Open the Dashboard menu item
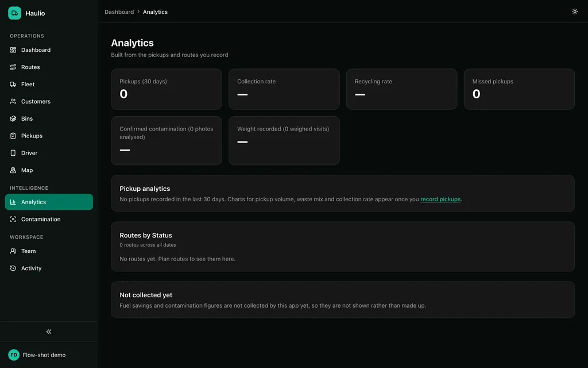This screenshot has width=588, height=368. click(49, 50)
